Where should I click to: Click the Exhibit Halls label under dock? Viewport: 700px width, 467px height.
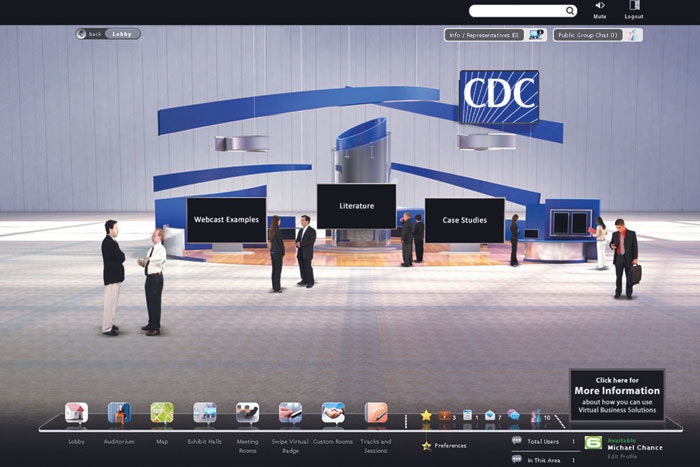pyautogui.click(x=205, y=442)
